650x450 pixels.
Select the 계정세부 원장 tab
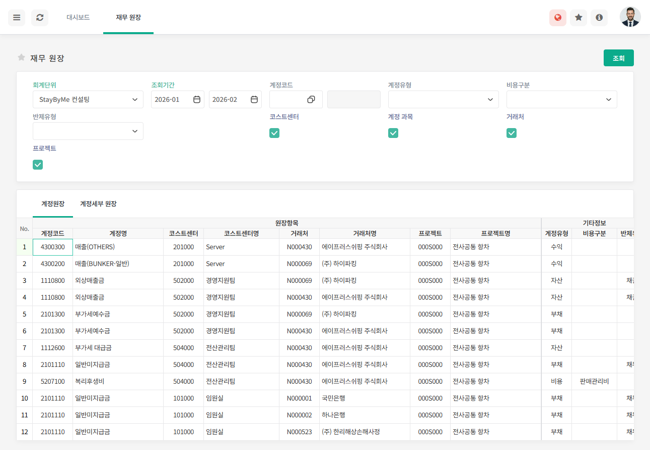pyautogui.click(x=98, y=204)
